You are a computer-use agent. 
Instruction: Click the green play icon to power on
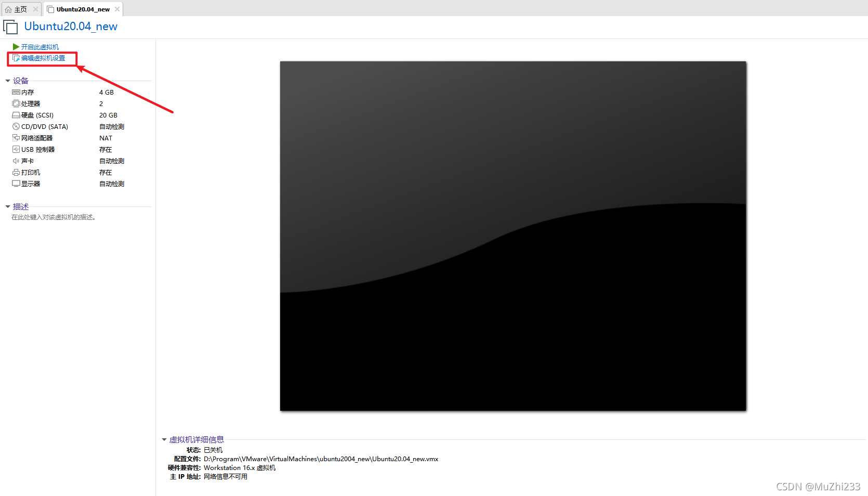[16, 47]
